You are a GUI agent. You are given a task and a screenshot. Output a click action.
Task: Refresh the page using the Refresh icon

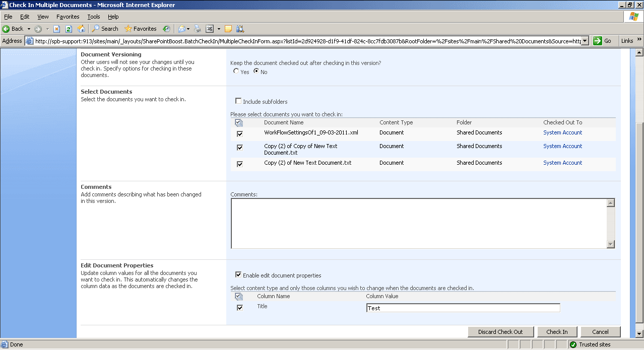[x=69, y=29]
